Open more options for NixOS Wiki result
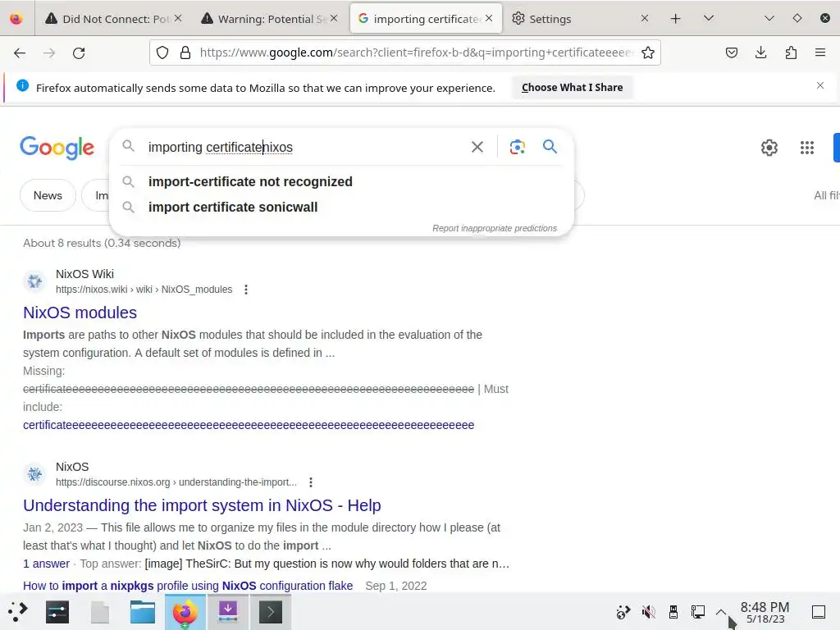Screen dimensions: 840x630 coord(246,290)
